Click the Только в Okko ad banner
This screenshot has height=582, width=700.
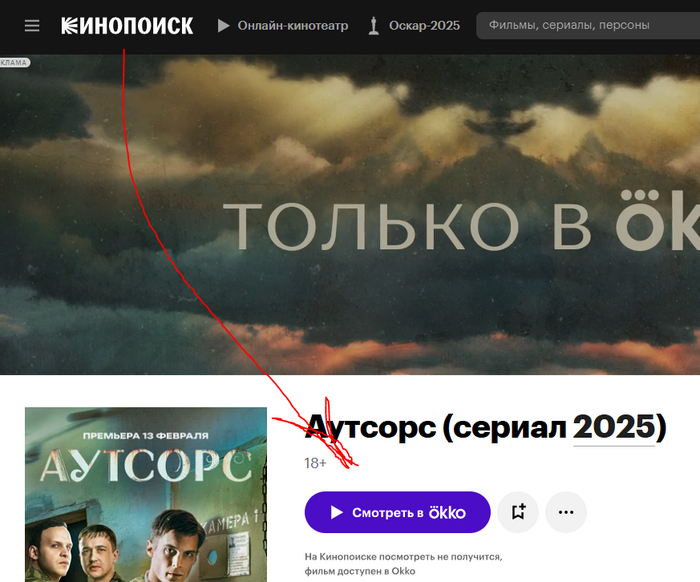point(350,215)
